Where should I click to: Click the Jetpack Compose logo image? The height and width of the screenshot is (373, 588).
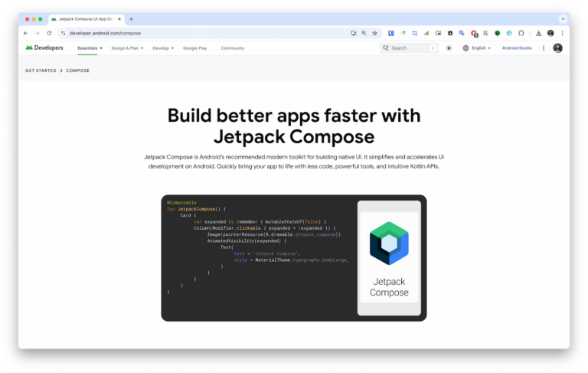click(389, 243)
